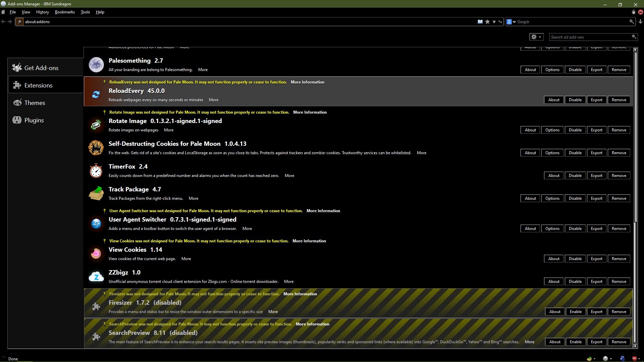The width and height of the screenshot is (644, 362).
Task: Open Options for Rotate Image
Action: (552, 130)
